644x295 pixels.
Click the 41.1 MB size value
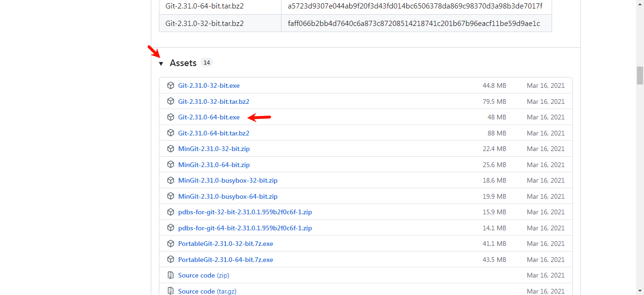[x=494, y=244]
